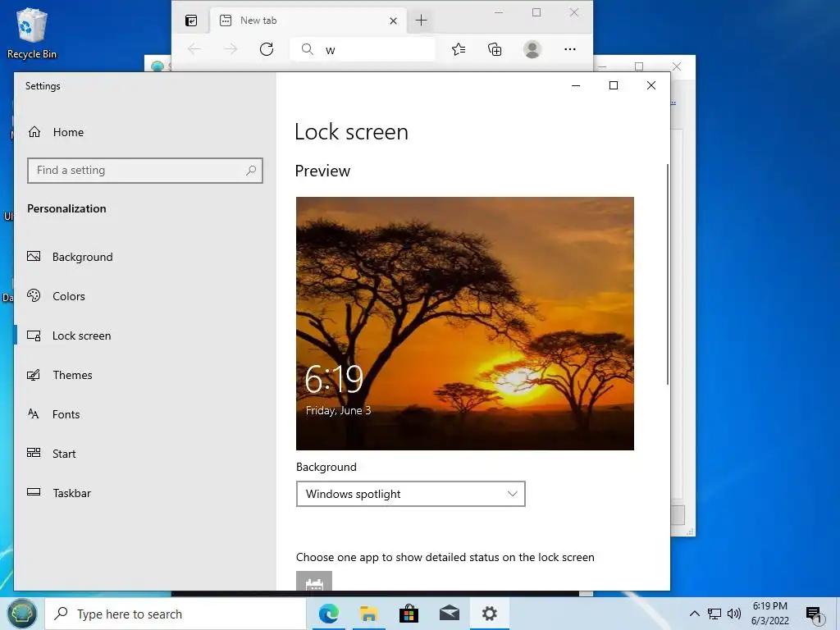This screenshot has width=840, height=630.
Task: Click the Windows Start button
Action: (22, 614)
